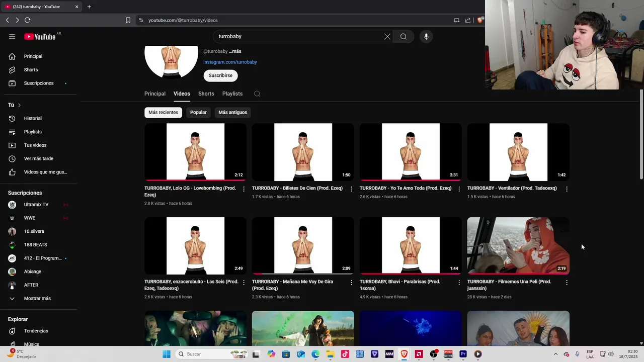Select Más recientes filter chip
The height and width of the screenshot is (362, 644).
pos(163,112)
